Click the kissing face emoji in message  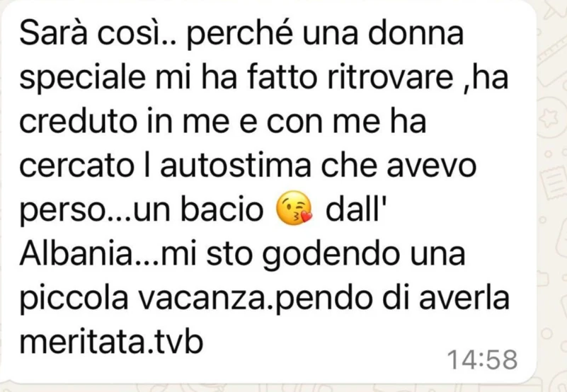tap(294, 209)
